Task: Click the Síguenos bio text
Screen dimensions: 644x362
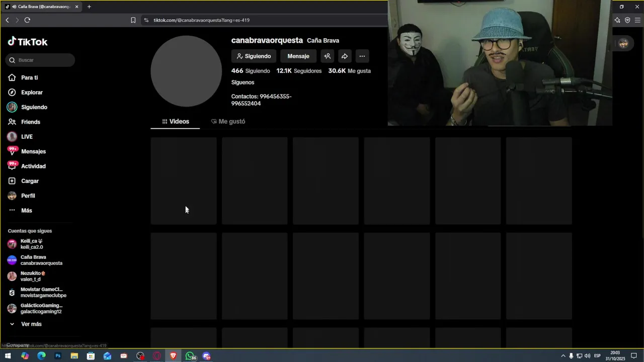Action: coord(243,82)
